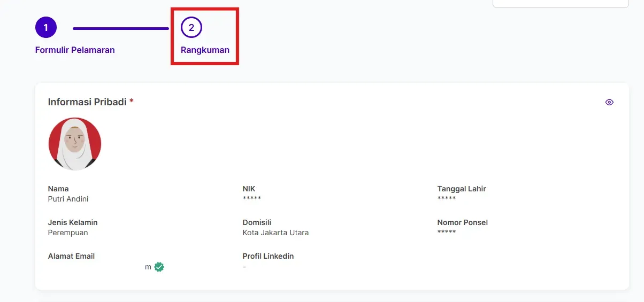Go to the Rangkuman step label
The width and height of the screenshot is (644, 302).
pos(205,50)
